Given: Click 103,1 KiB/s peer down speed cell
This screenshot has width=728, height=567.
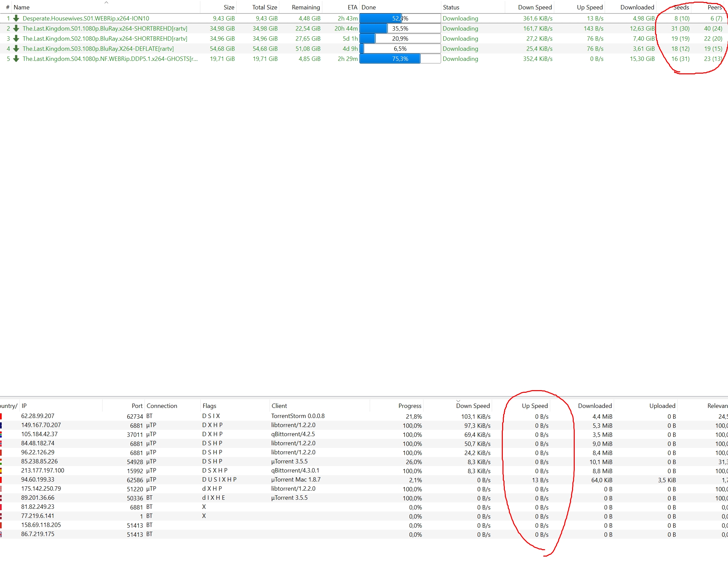Looking at the screenshot, I should point(476,416).
